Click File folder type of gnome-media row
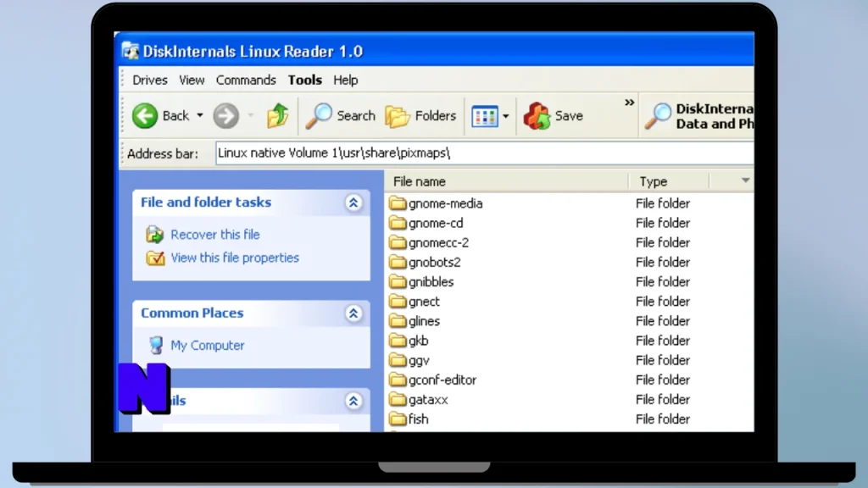The height and width of the screenshot is (488, 868). (663, 203)
